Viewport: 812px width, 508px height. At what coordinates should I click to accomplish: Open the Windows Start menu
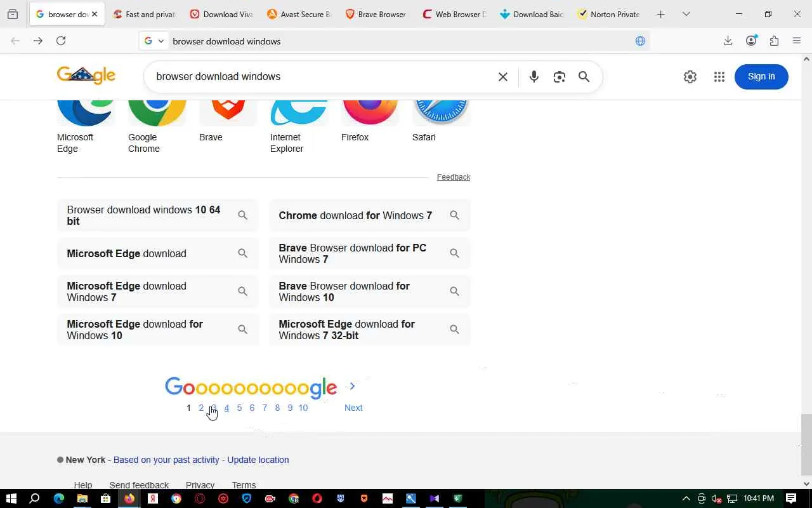11,498
